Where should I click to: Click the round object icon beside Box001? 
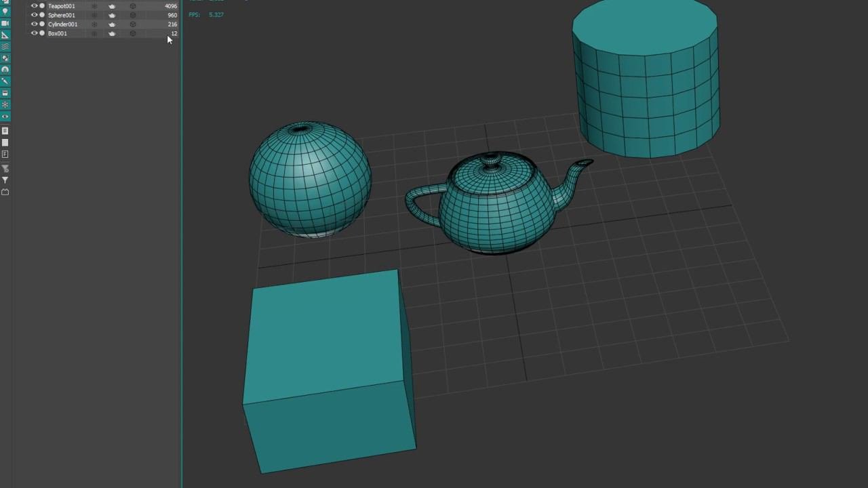(42, 33)
